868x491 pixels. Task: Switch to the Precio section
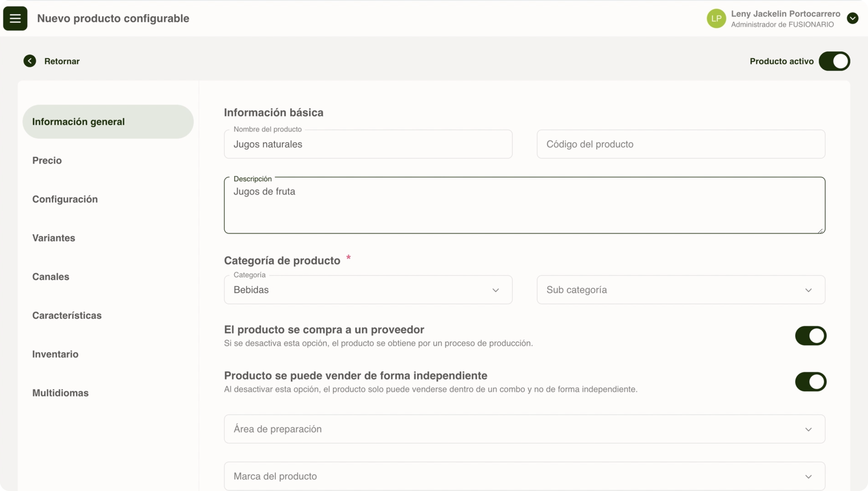47,160
